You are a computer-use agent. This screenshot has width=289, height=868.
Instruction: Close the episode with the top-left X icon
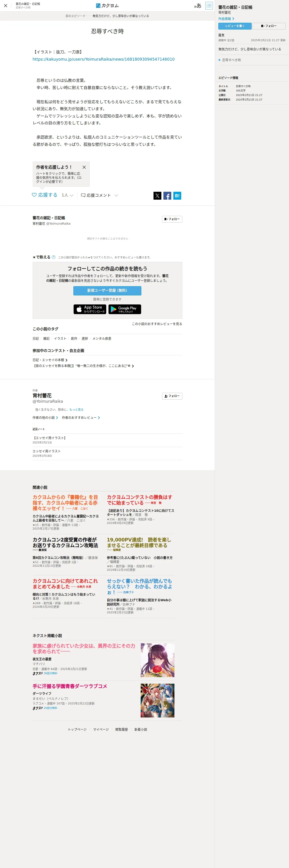point(6,6)
